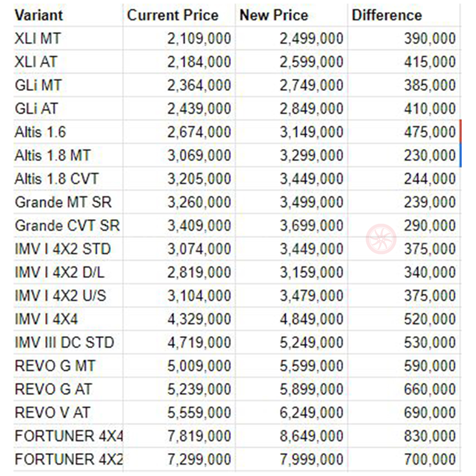Select Altis 1.8 MT difference 230,000
The image size is (476, 476).
click(x=404, y=155)
